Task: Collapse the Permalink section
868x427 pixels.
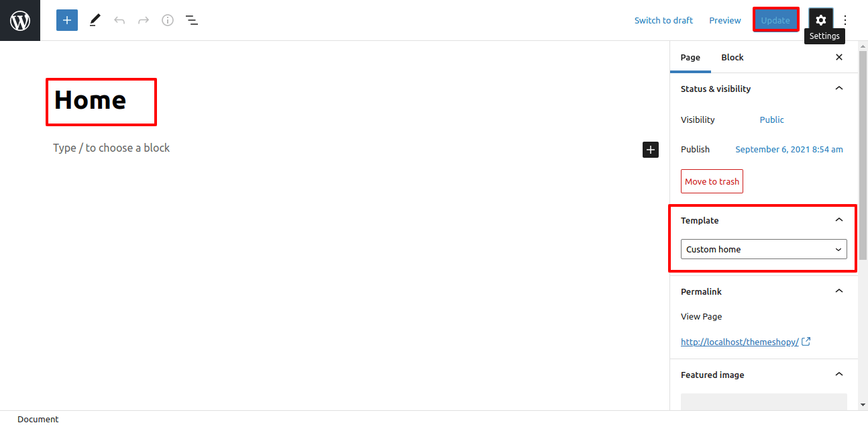Action: pos(838,291)
